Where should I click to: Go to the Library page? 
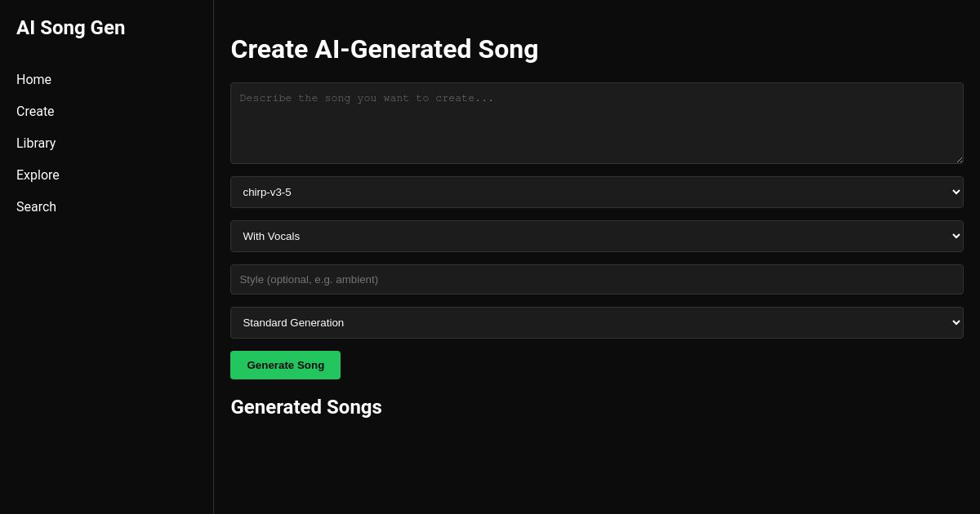click(36, 143)
